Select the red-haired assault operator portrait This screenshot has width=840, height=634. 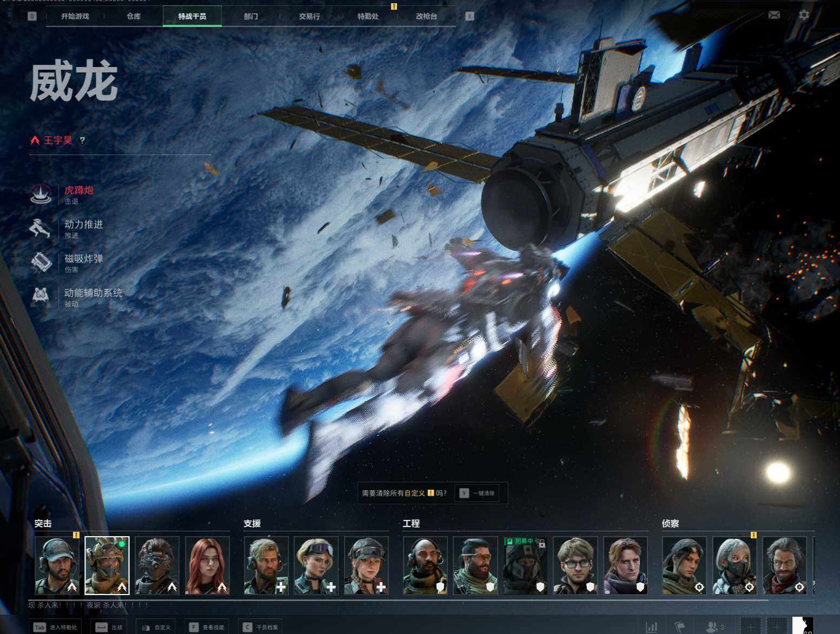tap(208, 565)
